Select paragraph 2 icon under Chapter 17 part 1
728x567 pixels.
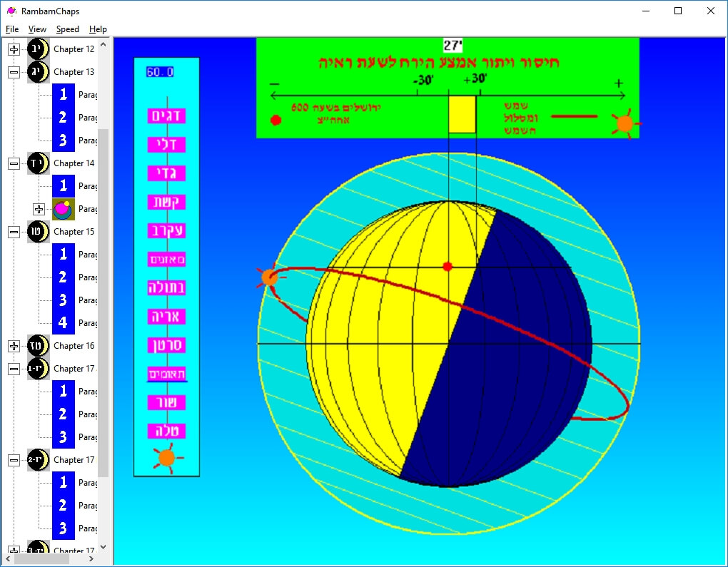coord(63,414)
